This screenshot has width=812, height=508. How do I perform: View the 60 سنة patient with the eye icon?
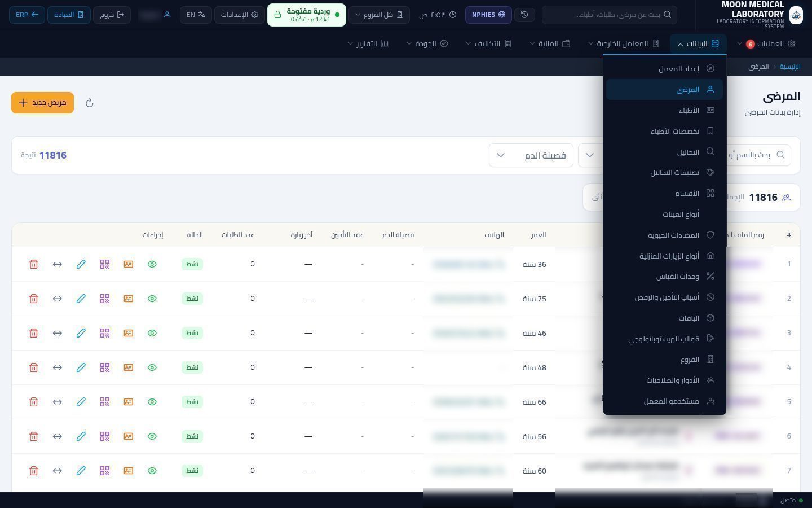152,471
